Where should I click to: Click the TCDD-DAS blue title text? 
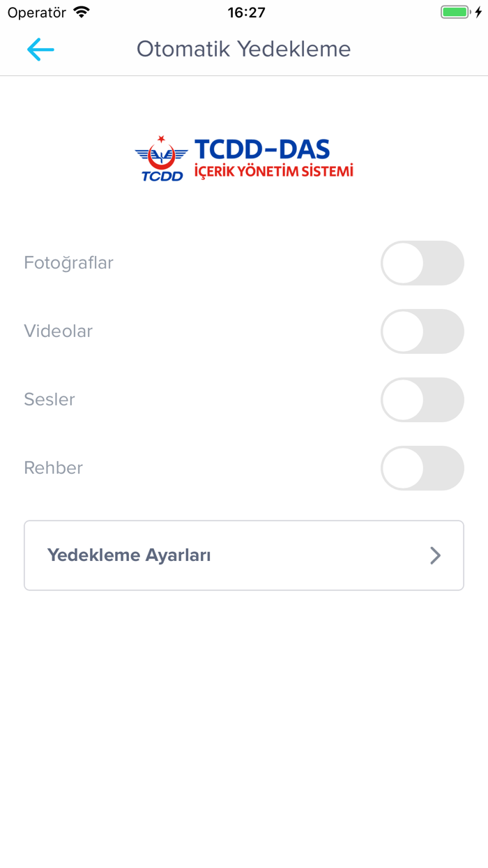262,149
